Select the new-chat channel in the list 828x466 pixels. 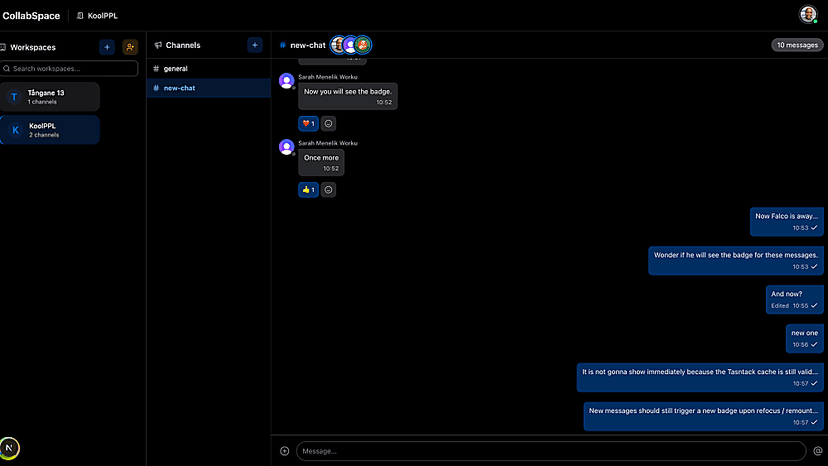pyautogui.click(x=179, y=88)
